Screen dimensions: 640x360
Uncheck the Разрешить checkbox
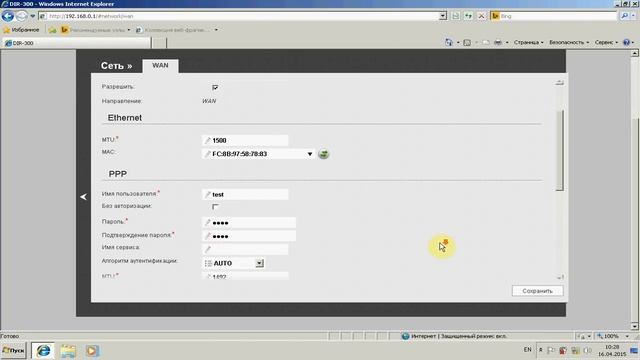click(x=215, y=87)
